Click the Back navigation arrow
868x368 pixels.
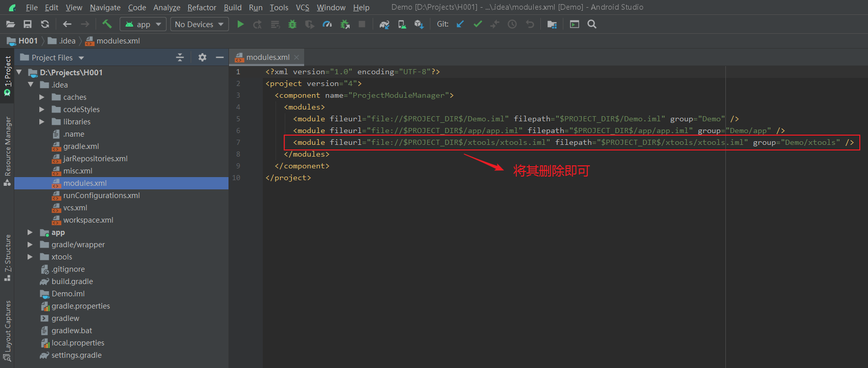(67, 24)
